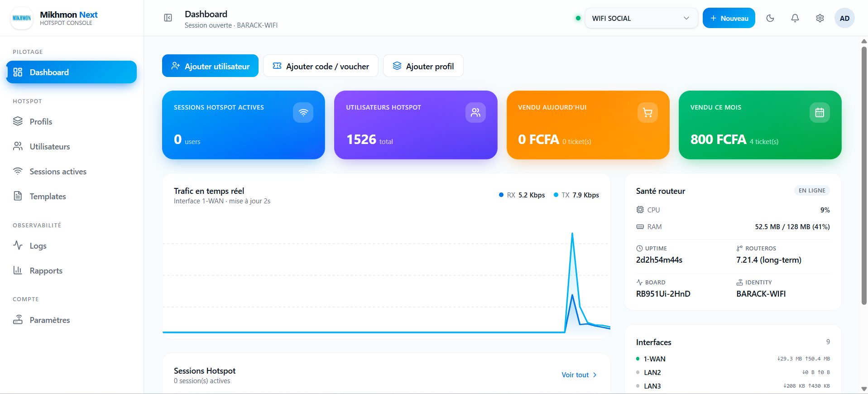
Task: Click the CPU chip icon
Action: tap(640, 210)
